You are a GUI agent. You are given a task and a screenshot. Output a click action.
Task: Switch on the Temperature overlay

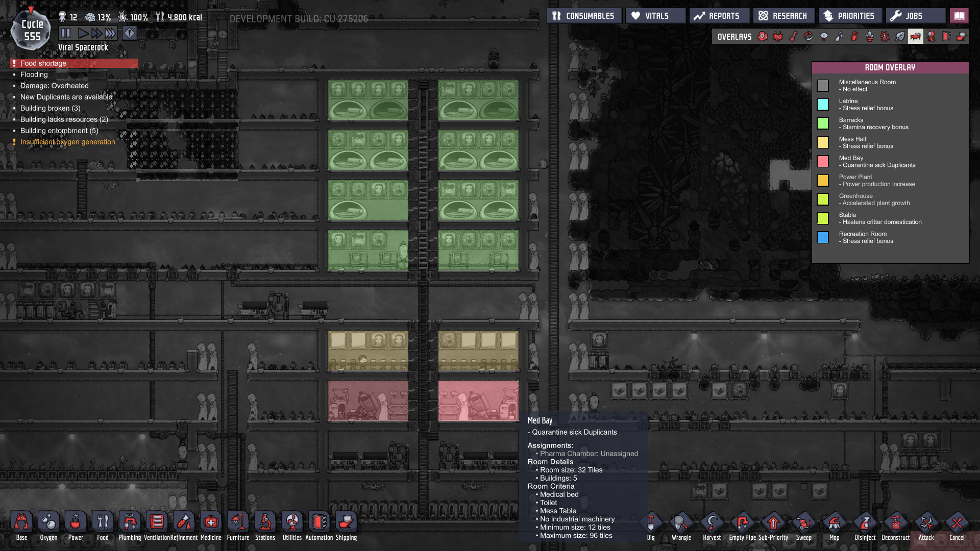[x=793, y=37]
